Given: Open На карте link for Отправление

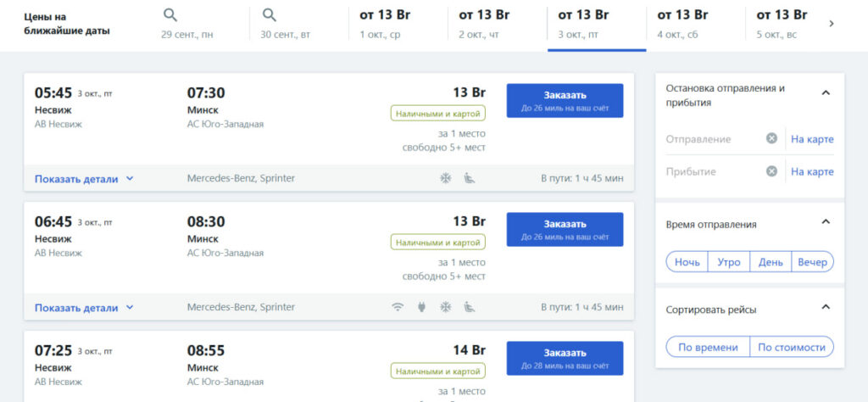Looking at the screenshot, I should pyautogui.click(x=812, y=139).
